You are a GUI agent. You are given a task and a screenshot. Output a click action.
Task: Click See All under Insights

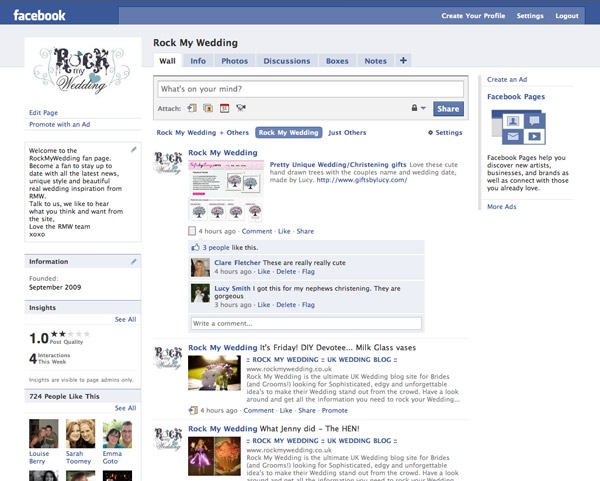click(x=126, y=319)
